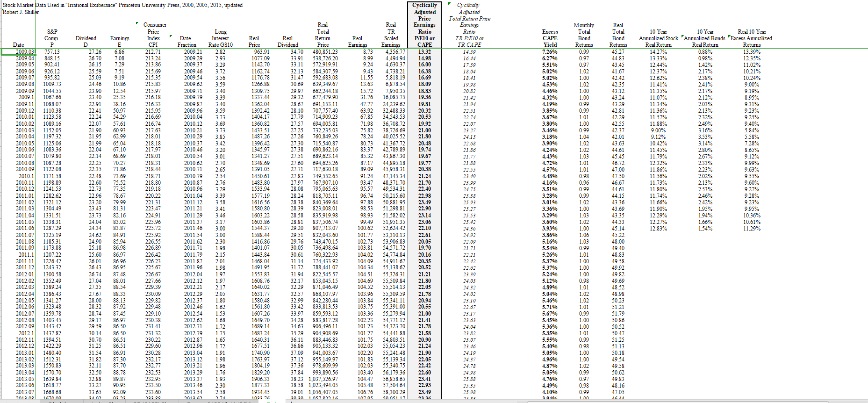The image size is (868, 403).
Task: Click the "Real Price" column header
Action: [254, 42]
